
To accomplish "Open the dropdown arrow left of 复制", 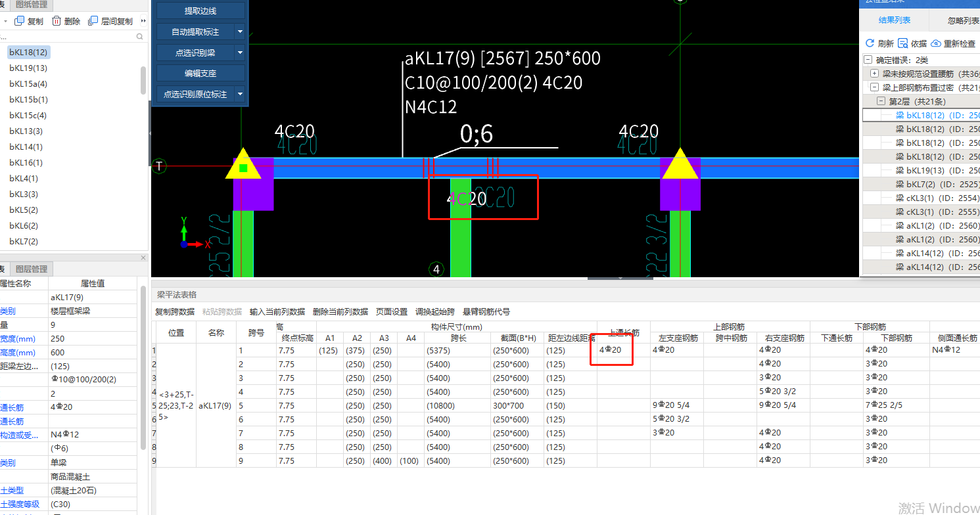I will pyautogui.click(x=5, y=21).
